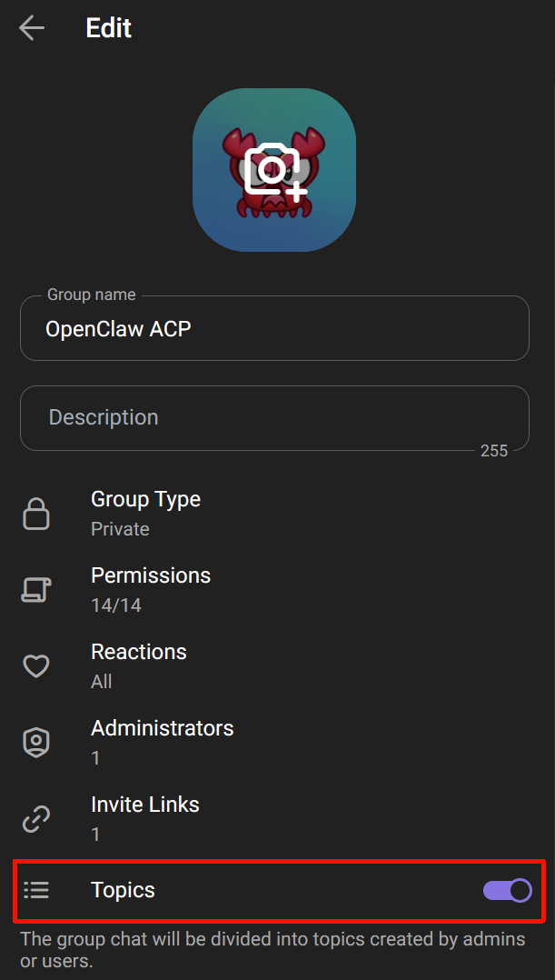
Task: Click the heart icon for Reactions
Action: 35,666
